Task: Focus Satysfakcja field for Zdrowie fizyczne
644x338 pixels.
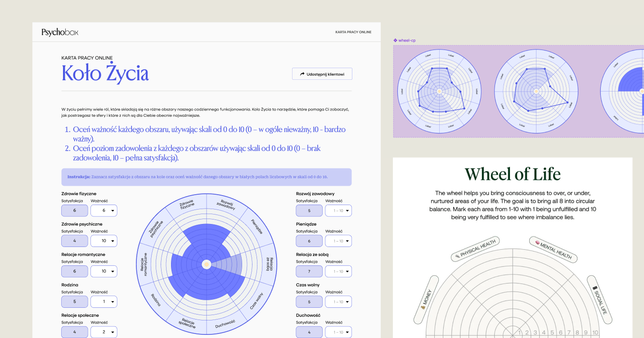Action: [x=75, y=210]
